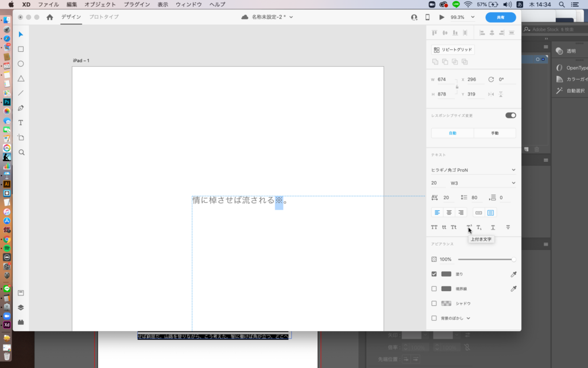The image size is (588, 368).
Task: Toggle the responsive resize switch
Action: tap(510, 116)
